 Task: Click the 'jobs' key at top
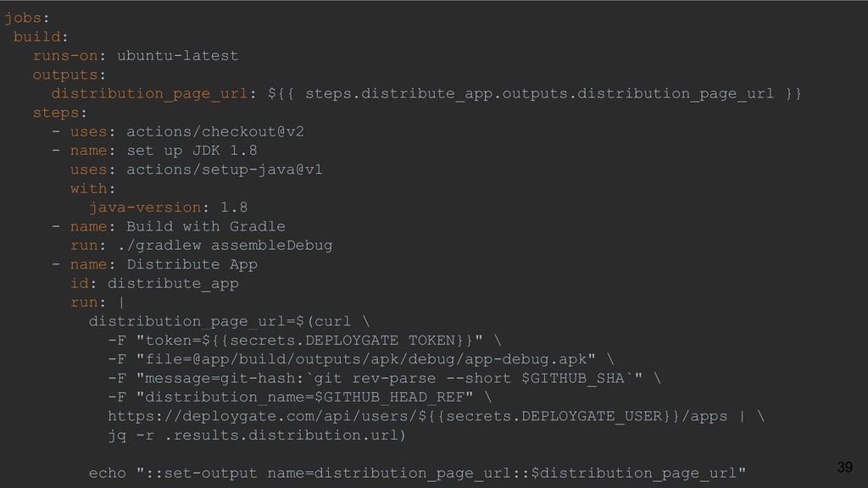(x=23, y=18)
